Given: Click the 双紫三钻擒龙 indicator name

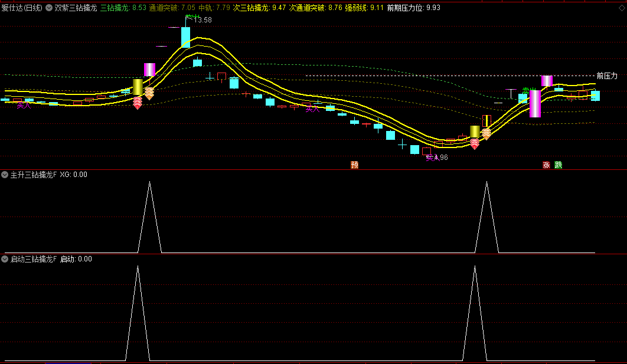Looking at the screenshot, I should [76, 8].
